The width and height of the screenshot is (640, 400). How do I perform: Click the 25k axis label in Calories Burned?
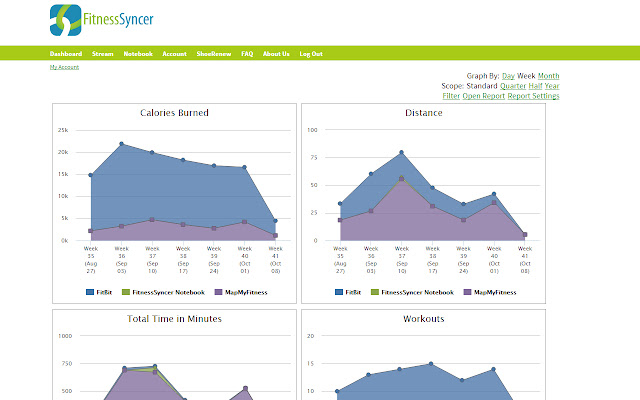(x=63, y=130)
